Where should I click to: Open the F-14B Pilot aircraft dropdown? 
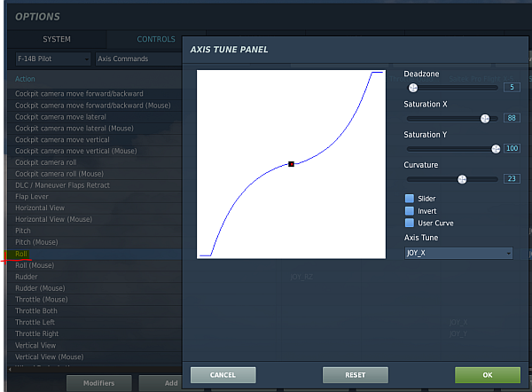point(53,59)
